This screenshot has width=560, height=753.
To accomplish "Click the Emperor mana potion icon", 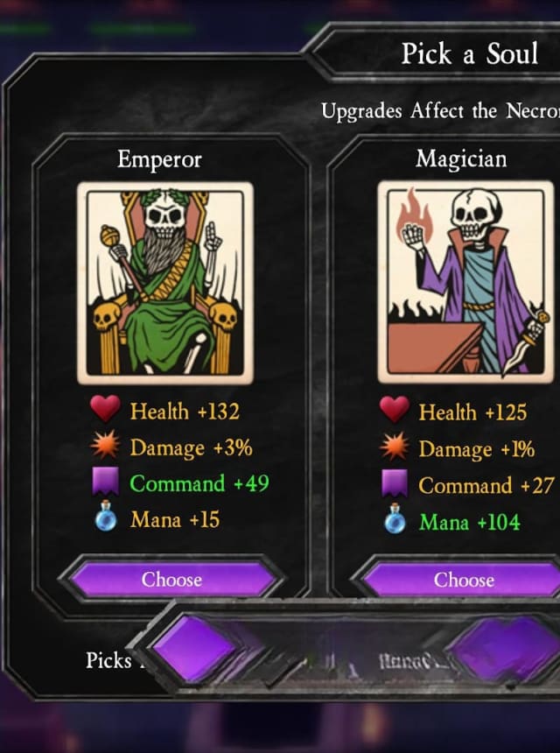I will 106,517.
